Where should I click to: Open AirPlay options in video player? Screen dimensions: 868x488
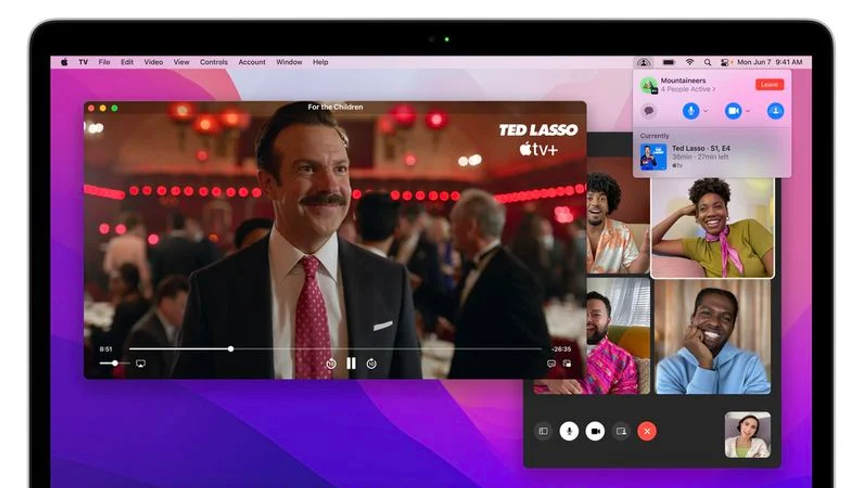(141, 363)
